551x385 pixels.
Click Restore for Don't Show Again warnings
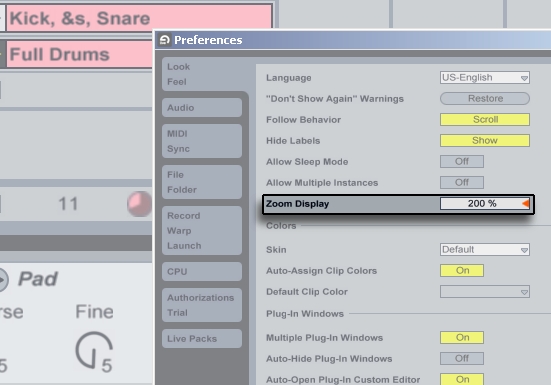[485, 98]
